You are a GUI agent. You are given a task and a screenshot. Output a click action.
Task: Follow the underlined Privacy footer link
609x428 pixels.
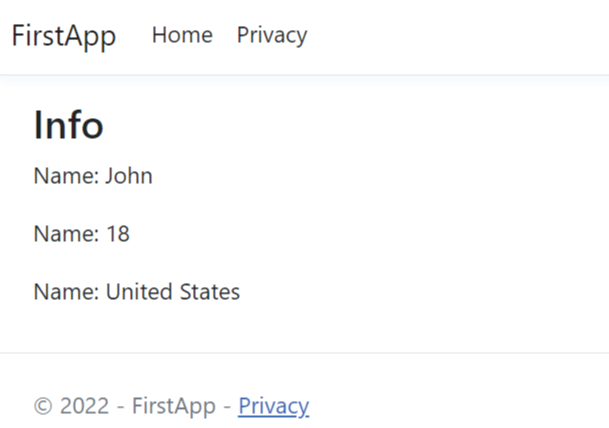[274, 407]
